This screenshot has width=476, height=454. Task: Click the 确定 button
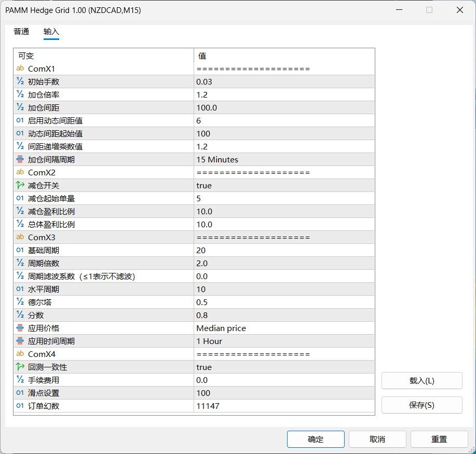pyautogui.click(x=316, y=439)
